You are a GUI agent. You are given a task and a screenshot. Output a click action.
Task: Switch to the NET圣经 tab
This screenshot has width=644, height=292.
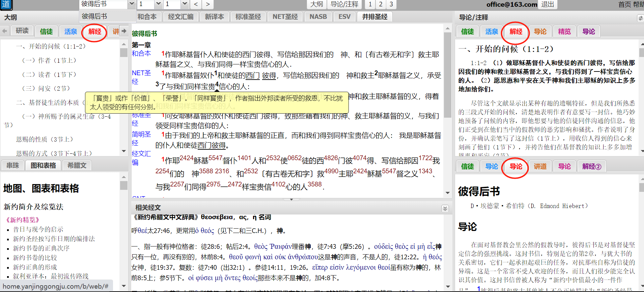(x=285, y=17)
